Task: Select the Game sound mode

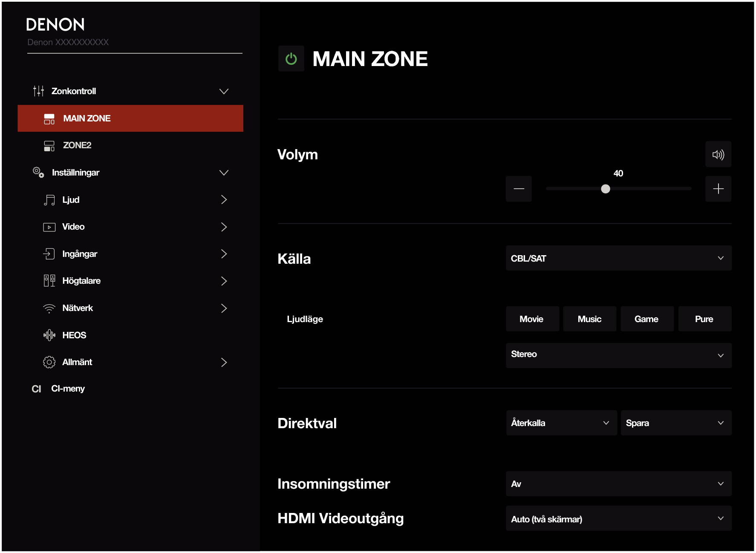Action: click(647, 319)
